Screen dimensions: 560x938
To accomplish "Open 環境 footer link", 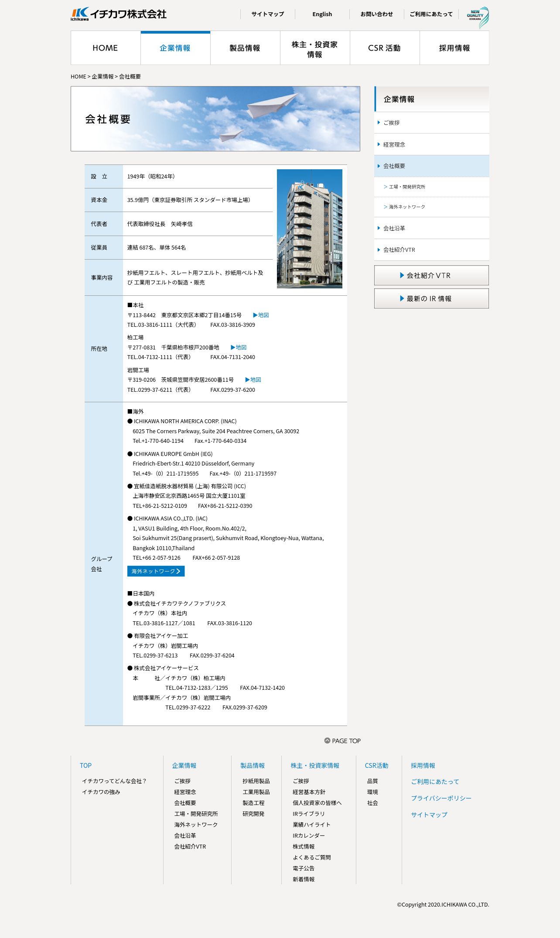I will pyautogui.click(x=372, y=792).
